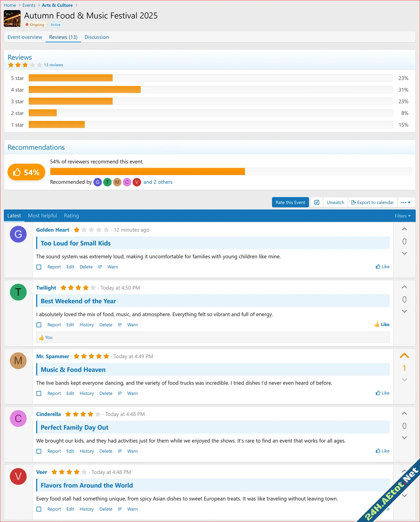
Task: Open Veer's avatar V
Action: coord(18,476)
